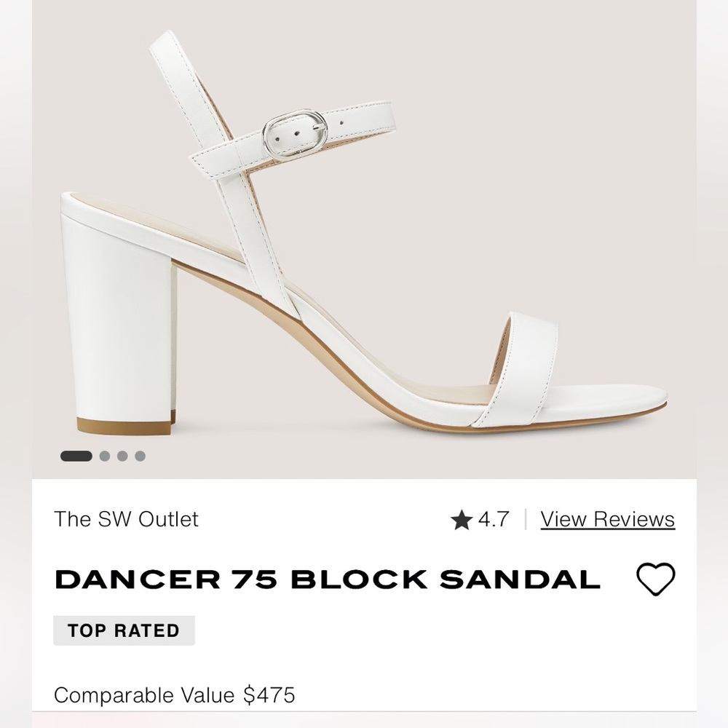The image size is (728, 728).
Task: Select the DANCER 75 BLOCK SANDAL title
Action: (328, 577)
